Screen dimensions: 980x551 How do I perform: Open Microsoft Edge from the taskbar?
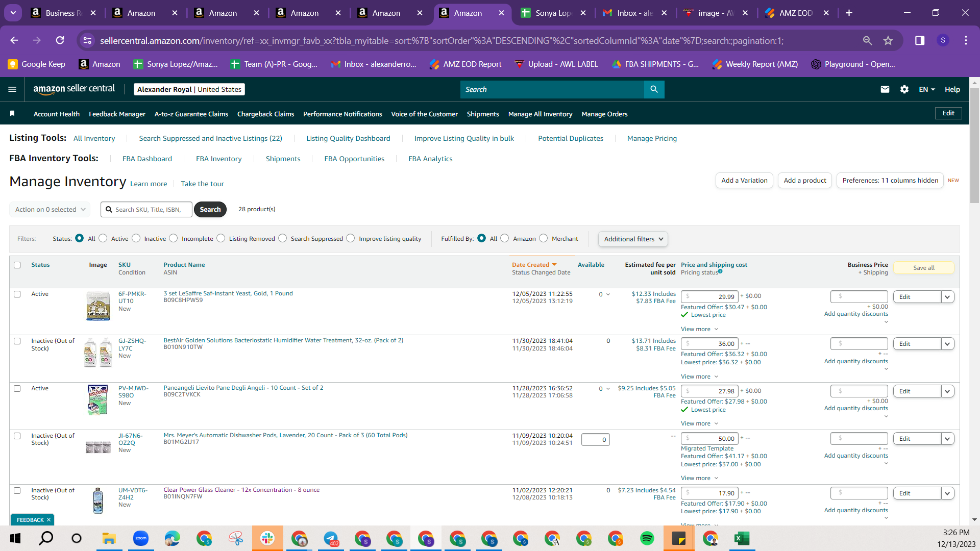click(x=172, y=538)
